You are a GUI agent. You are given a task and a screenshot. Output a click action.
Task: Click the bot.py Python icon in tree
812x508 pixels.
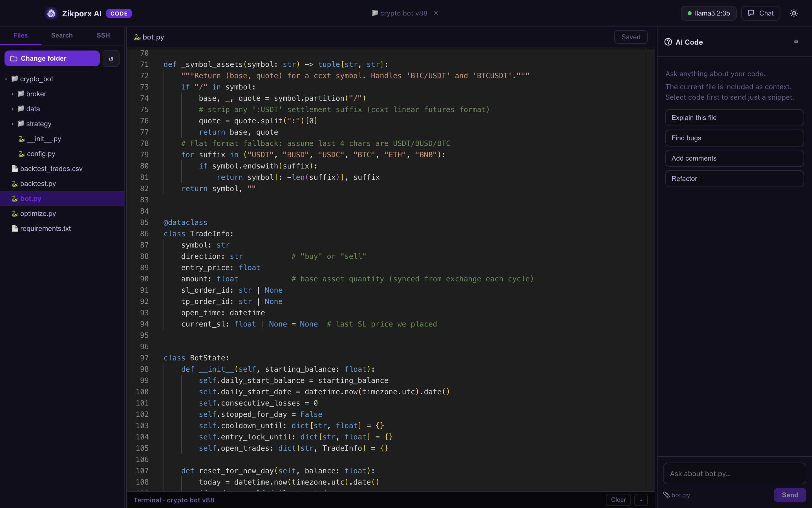pyautogui.click(x=15, y=199)
